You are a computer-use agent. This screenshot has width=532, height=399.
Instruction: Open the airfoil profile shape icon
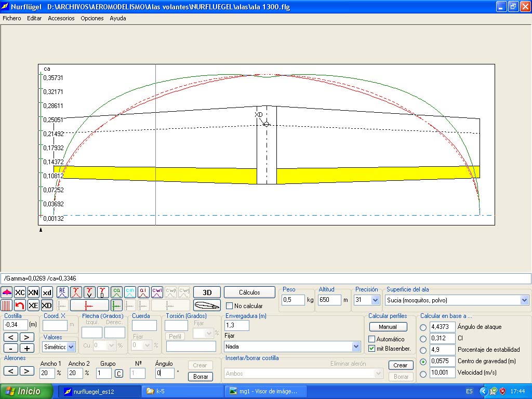207,305
